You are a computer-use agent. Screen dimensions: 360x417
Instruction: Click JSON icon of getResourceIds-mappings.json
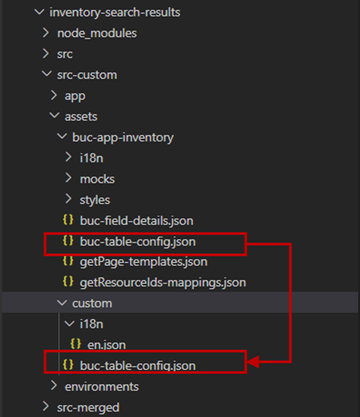68,282
